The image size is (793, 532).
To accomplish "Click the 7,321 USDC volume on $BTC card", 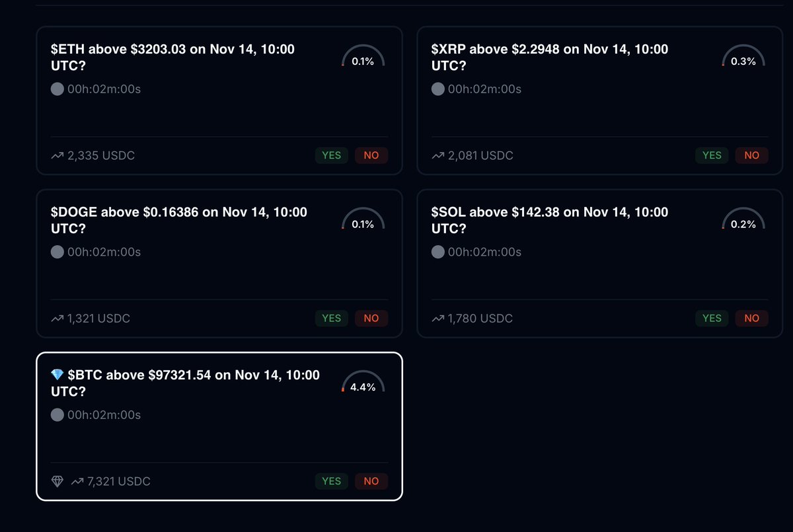I will [119, 481].
